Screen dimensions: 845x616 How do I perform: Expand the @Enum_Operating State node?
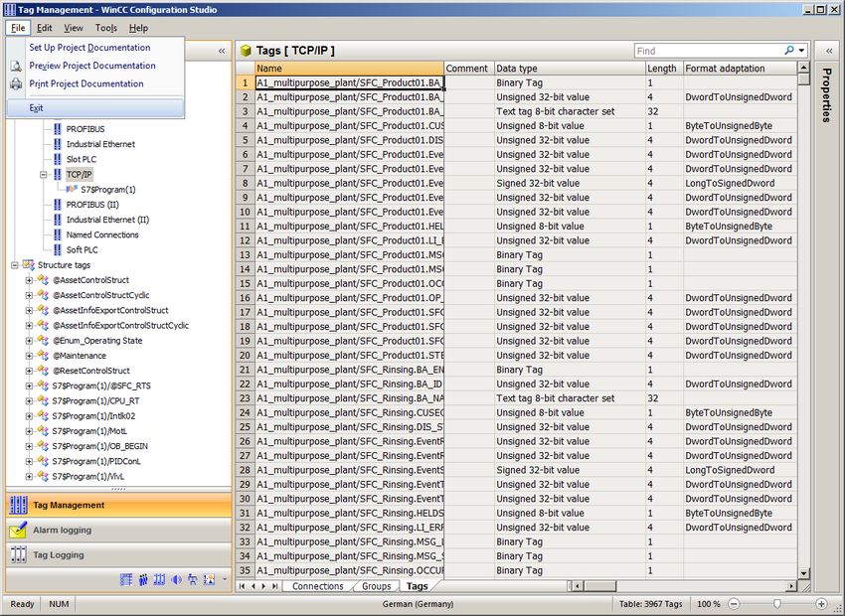point(29,341)
